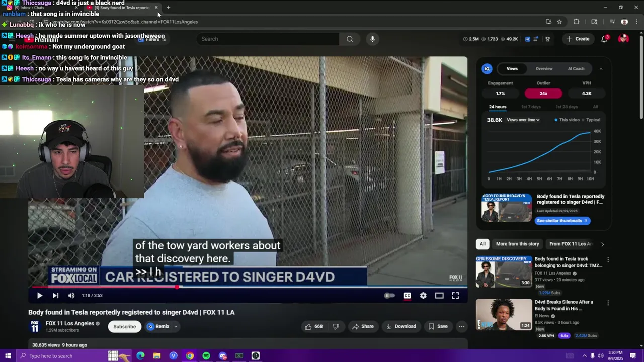Click 'See similar thumbnails' button
The image size is (644, 362).
pos(562,221)
